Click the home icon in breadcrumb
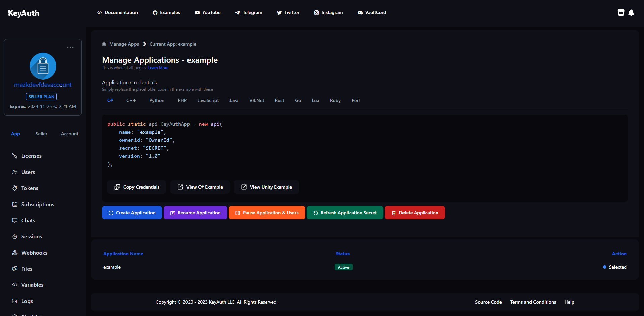Viewport: 644px width, 316px height. pyautogui.click(x=104, y=44)
